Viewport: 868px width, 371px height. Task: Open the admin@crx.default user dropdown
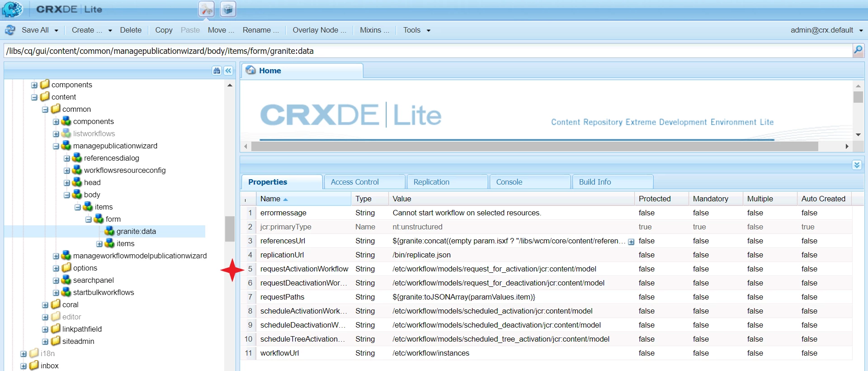(x=827, y=30)
